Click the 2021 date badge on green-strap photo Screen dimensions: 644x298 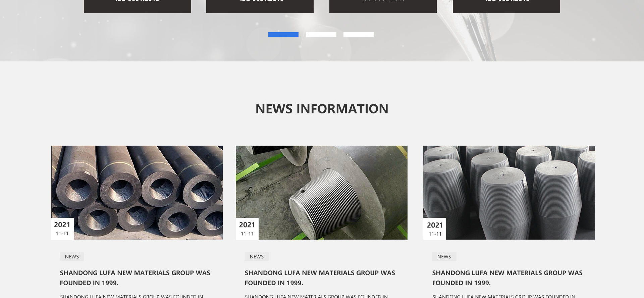click(x=247, y=229)
